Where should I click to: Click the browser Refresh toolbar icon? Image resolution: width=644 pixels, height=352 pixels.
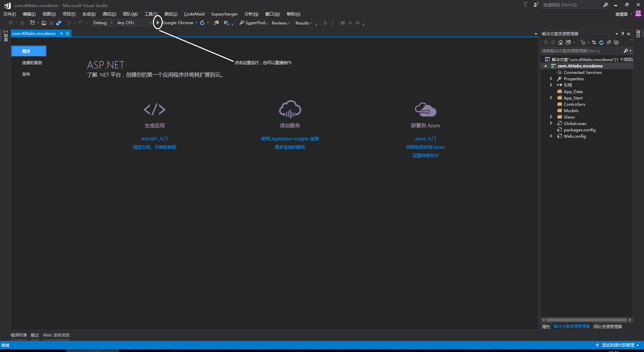coord(202,23)
